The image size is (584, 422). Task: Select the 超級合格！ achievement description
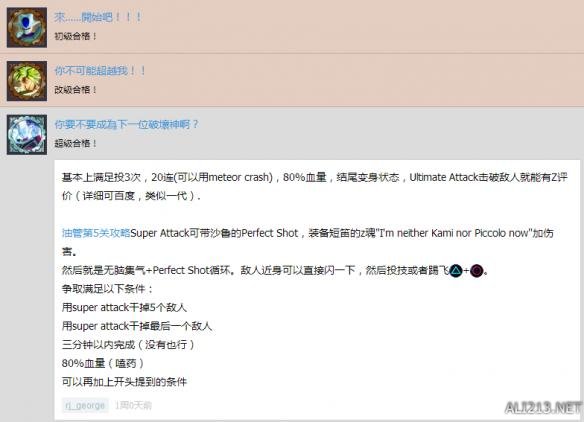pyautogui.click(x=76, y=143)
